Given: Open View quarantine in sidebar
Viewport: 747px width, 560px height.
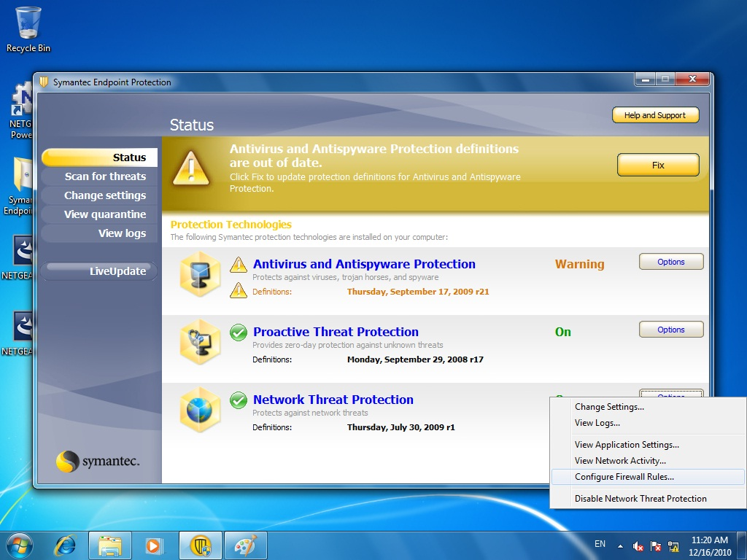Looking at the screenshot, I should point(99,215).
